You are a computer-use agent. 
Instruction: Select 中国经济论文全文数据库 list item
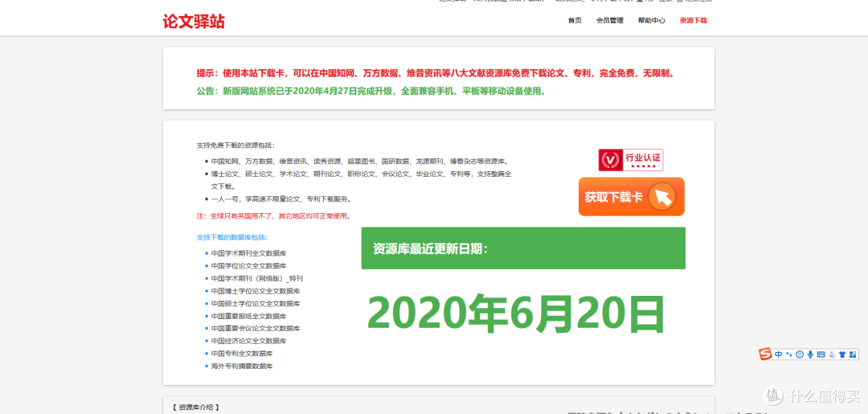(248, 341)
